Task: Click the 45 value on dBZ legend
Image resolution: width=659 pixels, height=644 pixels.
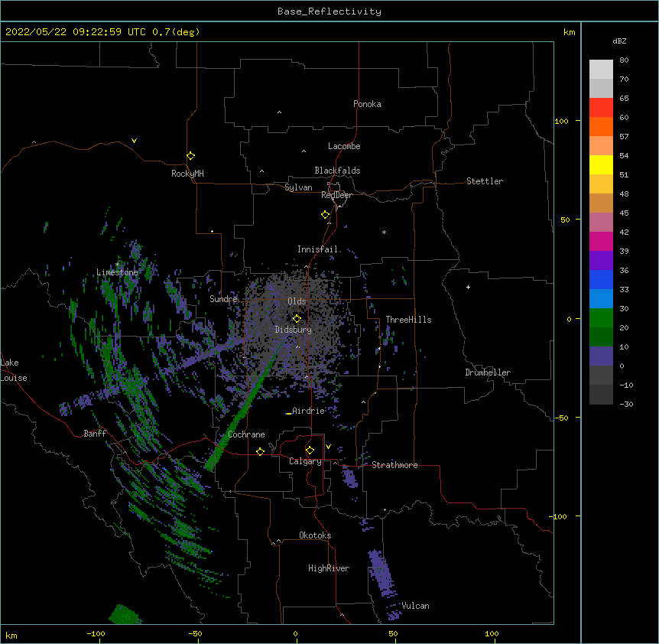Action: pyautogui.click(x=624, y=213)
